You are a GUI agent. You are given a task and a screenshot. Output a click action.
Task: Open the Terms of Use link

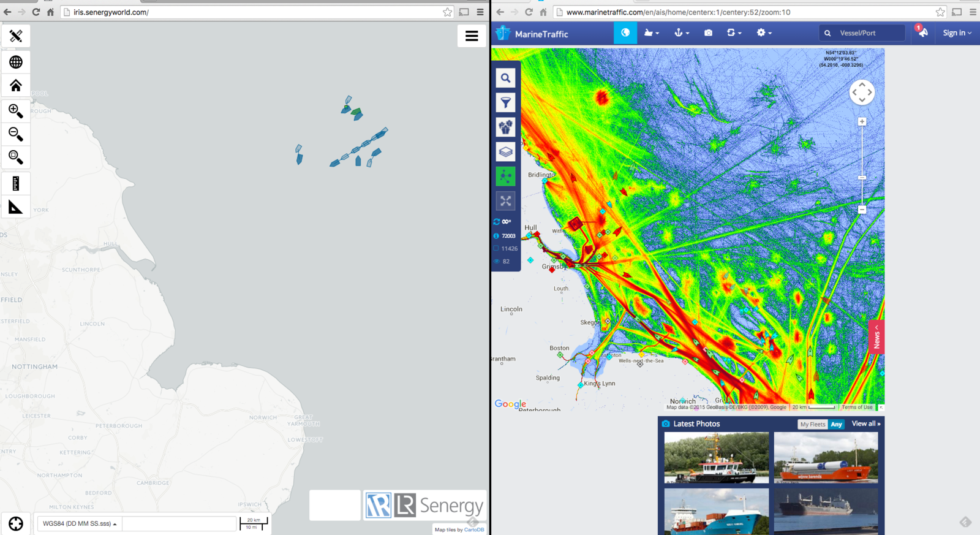857,407
